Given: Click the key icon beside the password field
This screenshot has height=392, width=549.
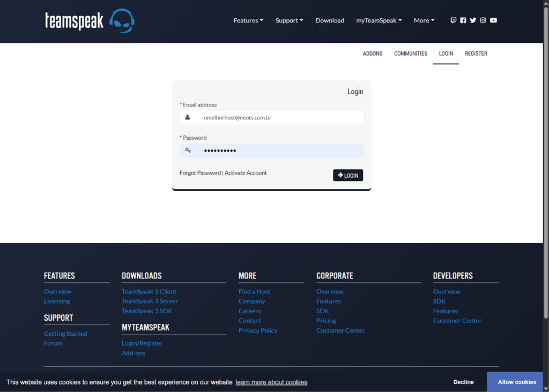Looking at the screenshot, I should pyautogui.click(x=188, y=150).
